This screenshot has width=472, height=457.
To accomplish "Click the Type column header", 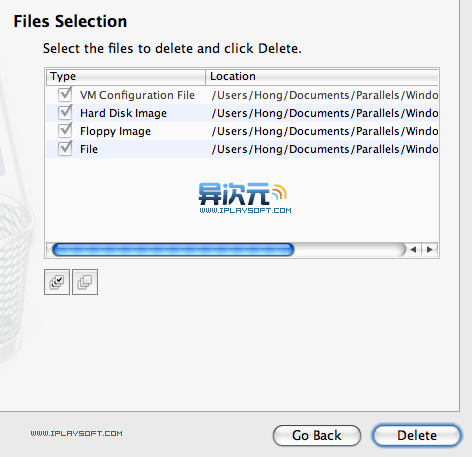I will tap(126, 76).
